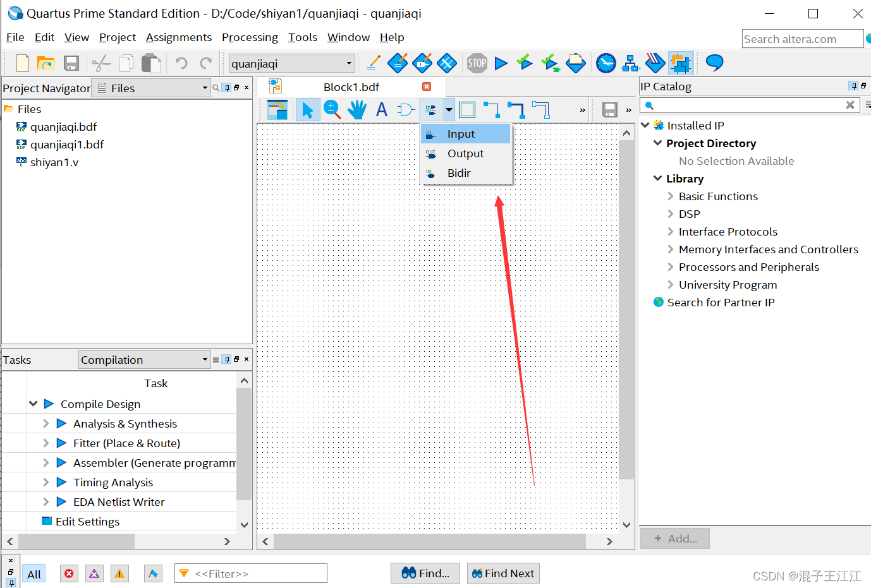Click the Find Next button
Viewport: 871px width, 588px height.
point(503,573)
